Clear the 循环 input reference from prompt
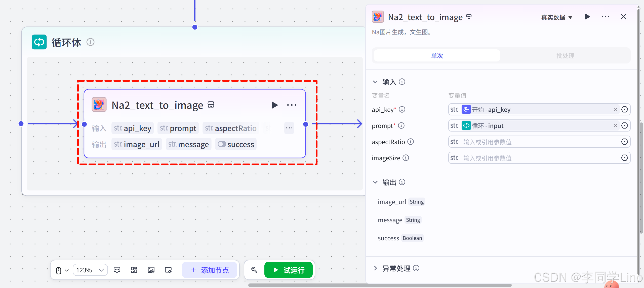This screenshot has height=288, width=644. point(615,126)
